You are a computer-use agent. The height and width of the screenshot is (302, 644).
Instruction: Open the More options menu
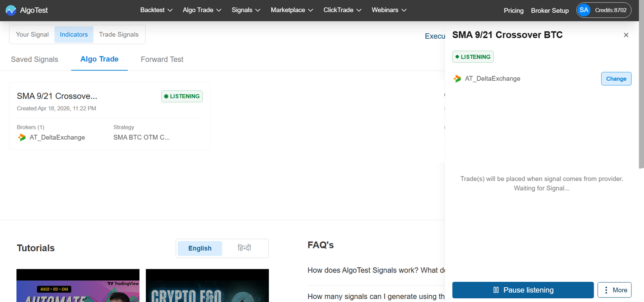coord(614,290)
